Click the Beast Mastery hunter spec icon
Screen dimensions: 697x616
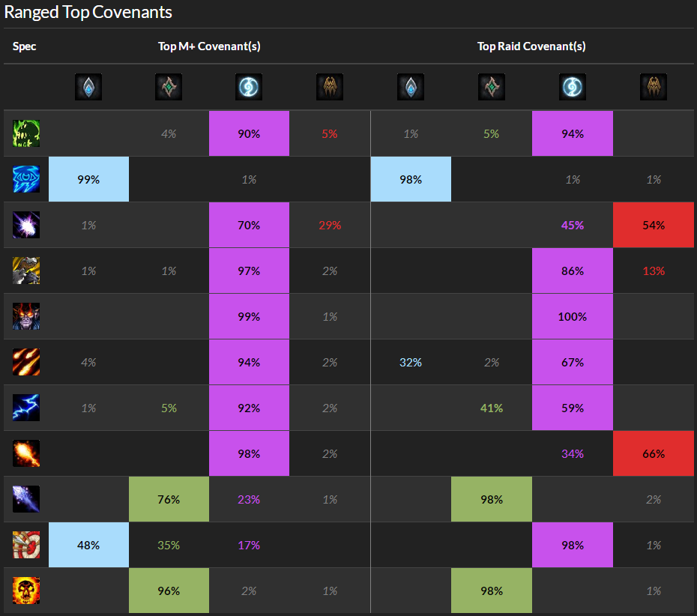[x=26, y=271]
